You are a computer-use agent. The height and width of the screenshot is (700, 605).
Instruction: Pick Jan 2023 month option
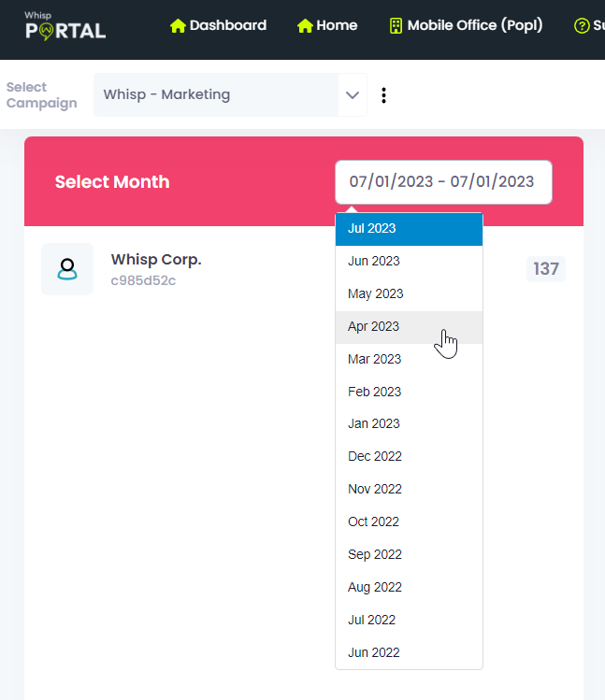(x=409, y=424)
